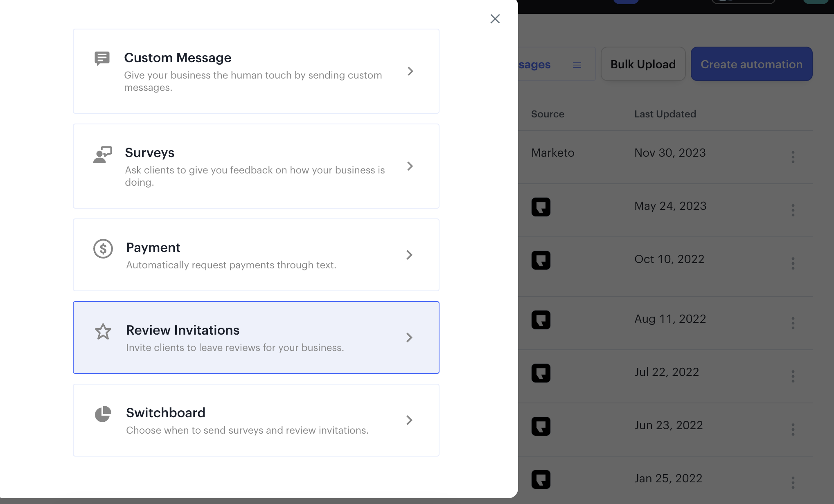Open the three-dot menu for Aug 11, 2022
834x504 pixels.
coord(793,322)
